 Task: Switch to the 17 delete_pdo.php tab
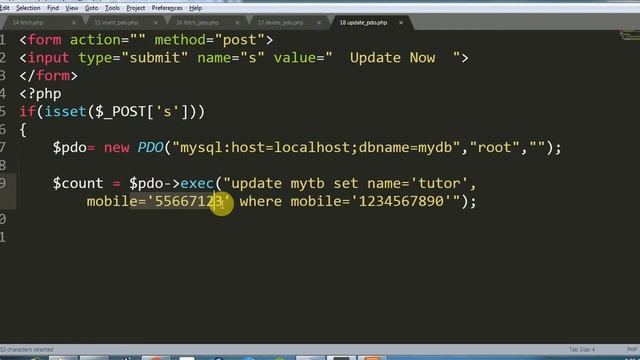tap(280, 22)
